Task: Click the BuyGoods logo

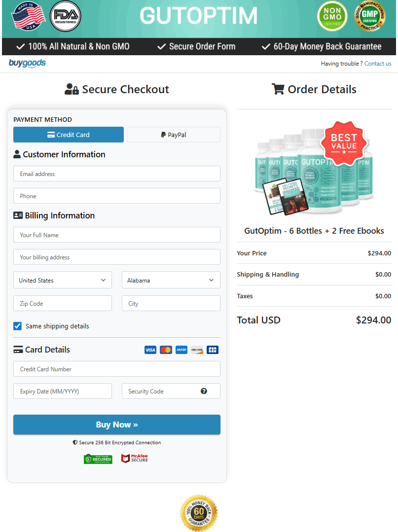Action: click(x=27, y=63)
